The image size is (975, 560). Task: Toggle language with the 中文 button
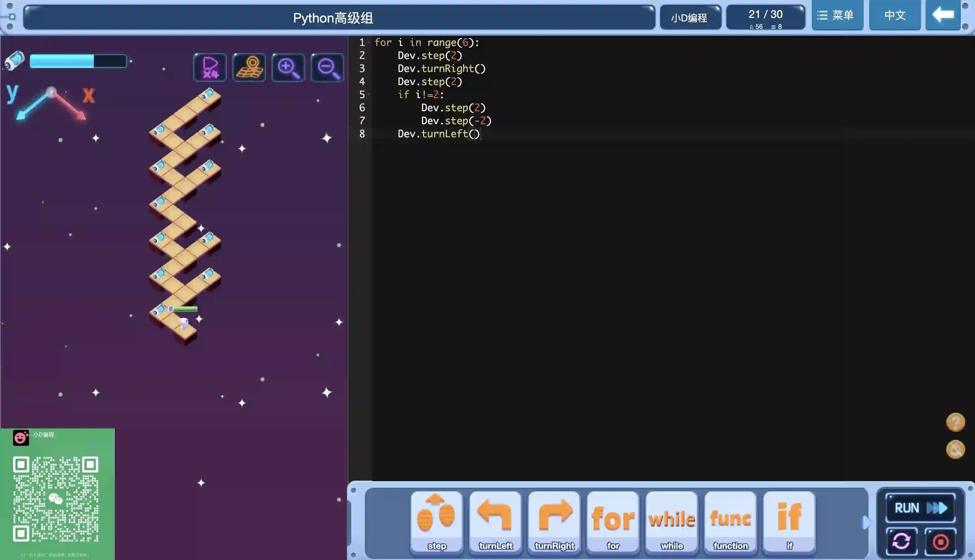(894, 15)
